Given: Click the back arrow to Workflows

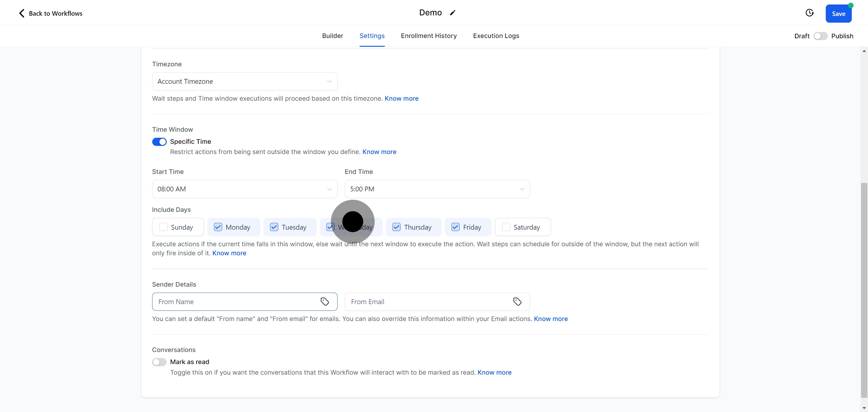Looking at the screenshot, I should tap(22, 13).
